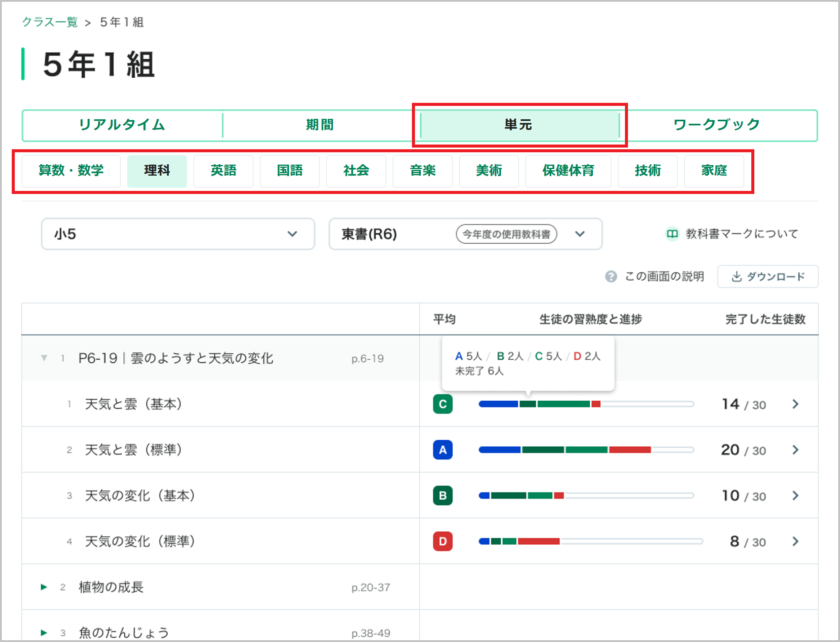The height and width of the screenshot is (642, 840).
Task: Click the 完了した生徒数 column header
Action: tap(765, 319)
